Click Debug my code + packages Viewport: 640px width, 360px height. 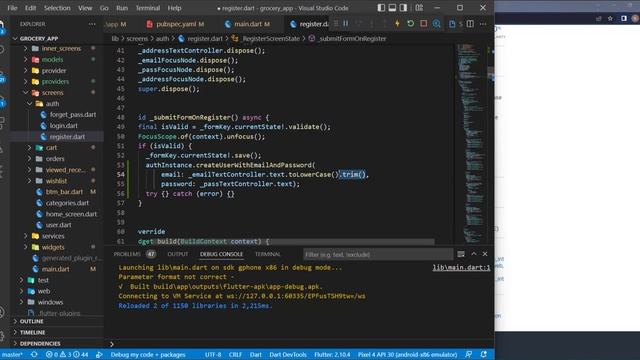pos(148,354)
